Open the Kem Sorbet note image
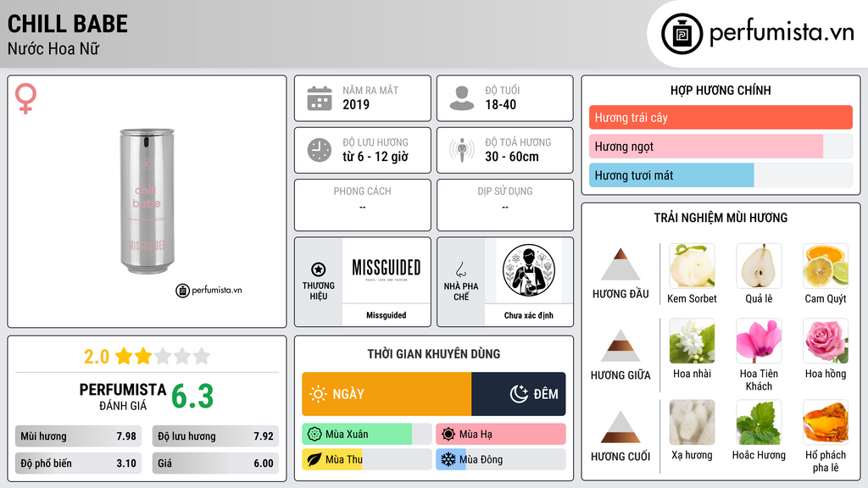868x488 pixels. [692, 265]
